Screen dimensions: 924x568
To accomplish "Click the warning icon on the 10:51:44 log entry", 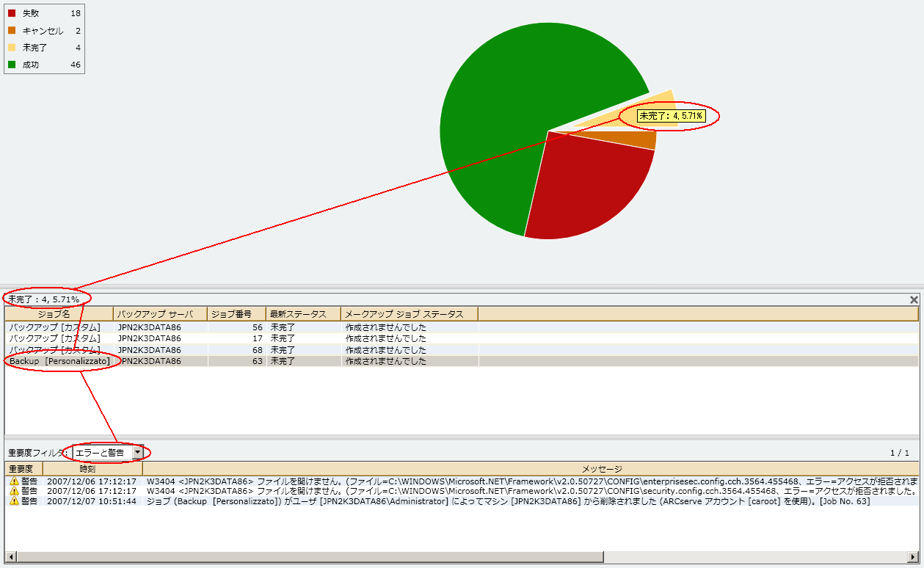I will tap(14, 501).
